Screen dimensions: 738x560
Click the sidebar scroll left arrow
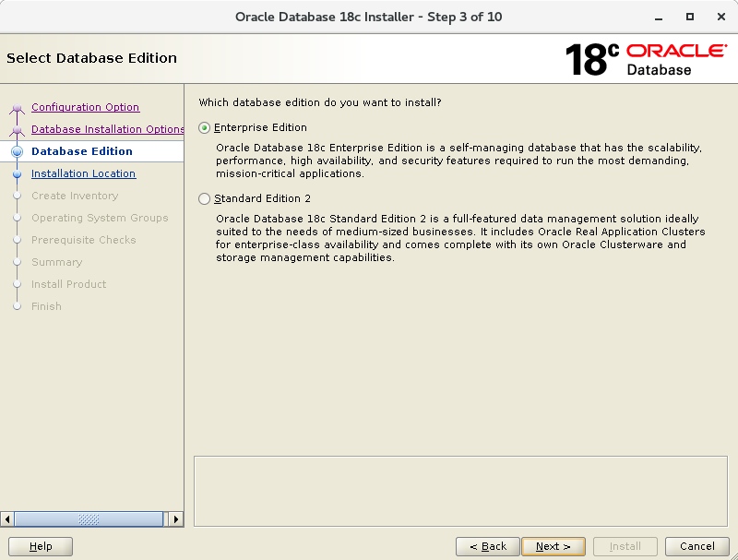tap(7, 519)
